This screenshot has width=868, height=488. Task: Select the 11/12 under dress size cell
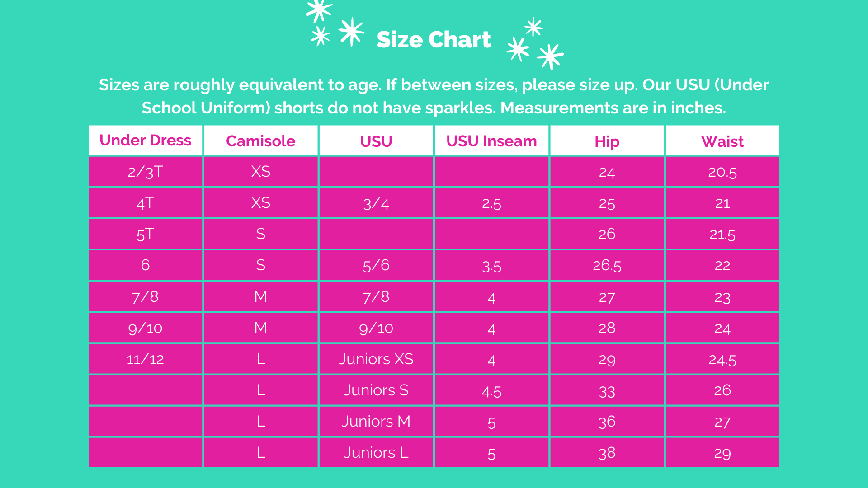click(x=145, y=359)
